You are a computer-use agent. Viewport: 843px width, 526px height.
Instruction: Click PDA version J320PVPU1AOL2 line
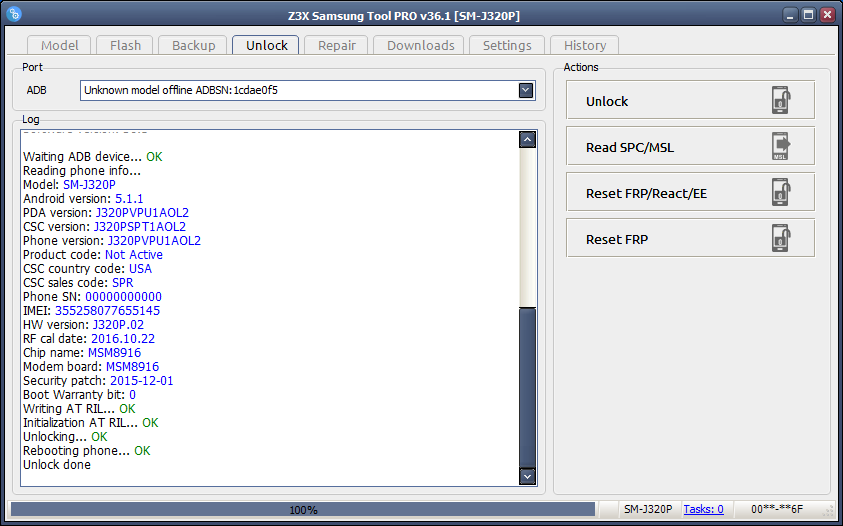[x=106, y=212]
